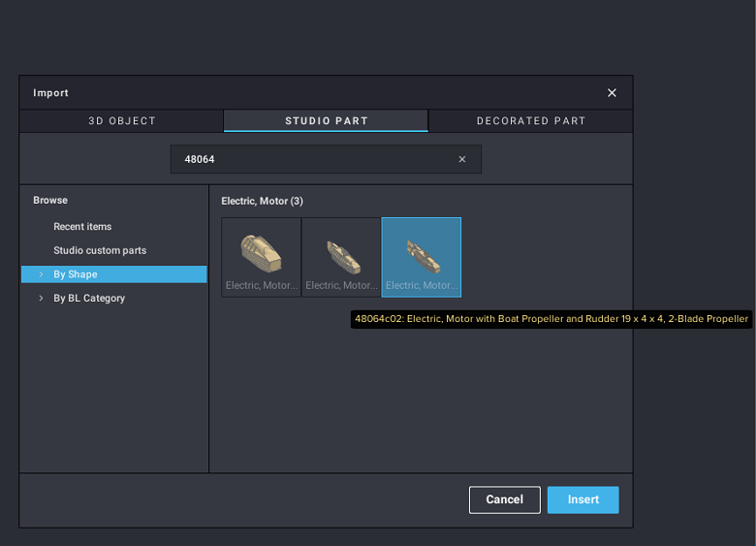
Task: Clear the search text with X icon
Action: pos(462,159)
